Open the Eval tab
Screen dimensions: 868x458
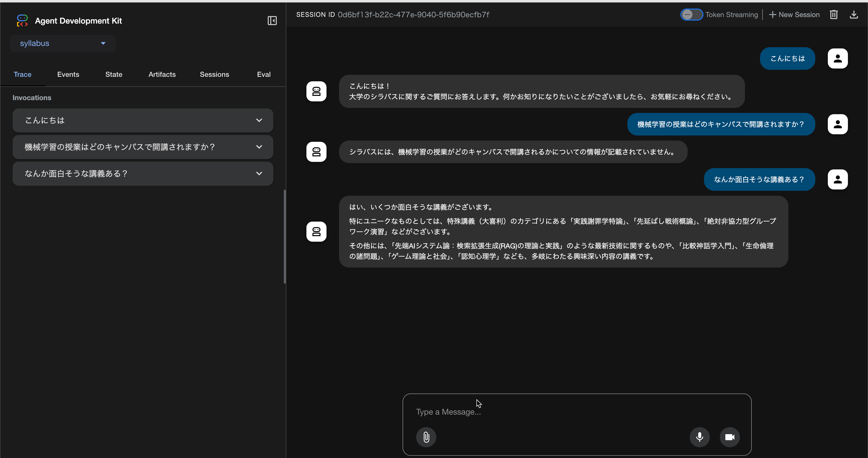(x=263, y=75)
